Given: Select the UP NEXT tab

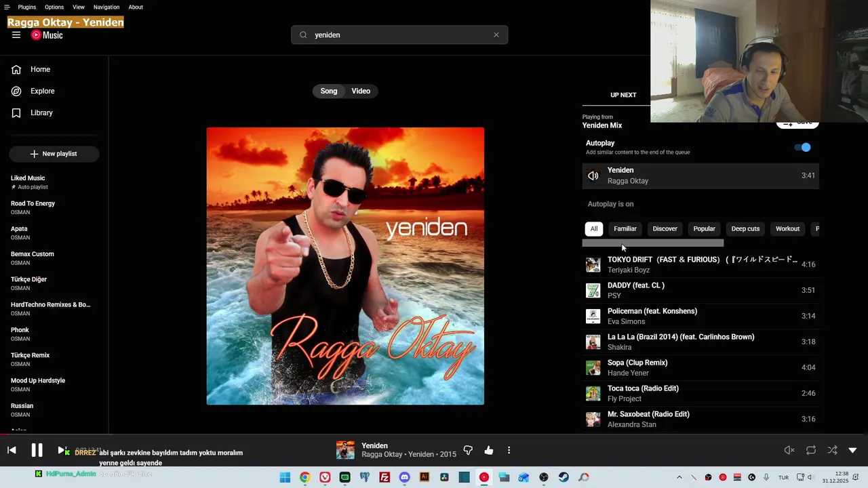Looking at the screenshot, I should pos(623,95).
